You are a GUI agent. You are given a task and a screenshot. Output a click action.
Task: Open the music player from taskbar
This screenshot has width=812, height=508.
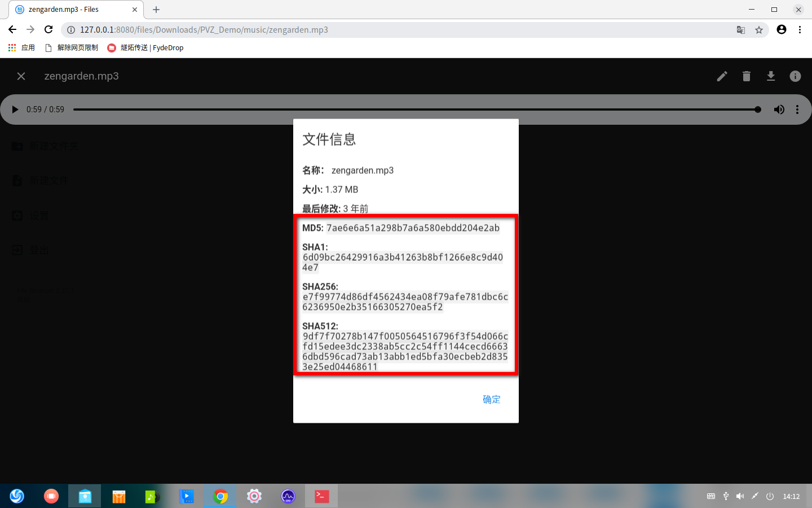click(x=152, y=496)
